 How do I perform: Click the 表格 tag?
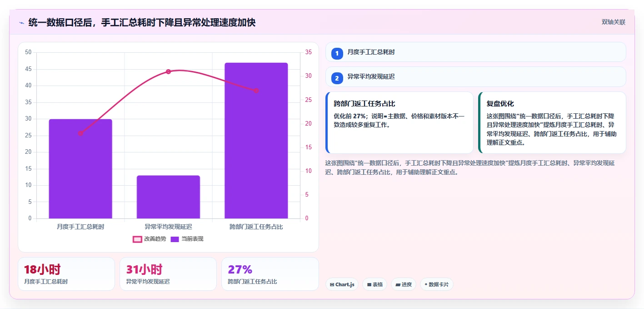coord(375,284)
